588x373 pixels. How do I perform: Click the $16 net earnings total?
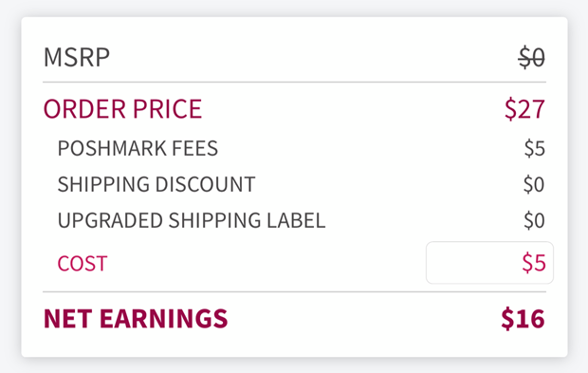[x=523, y=319]
